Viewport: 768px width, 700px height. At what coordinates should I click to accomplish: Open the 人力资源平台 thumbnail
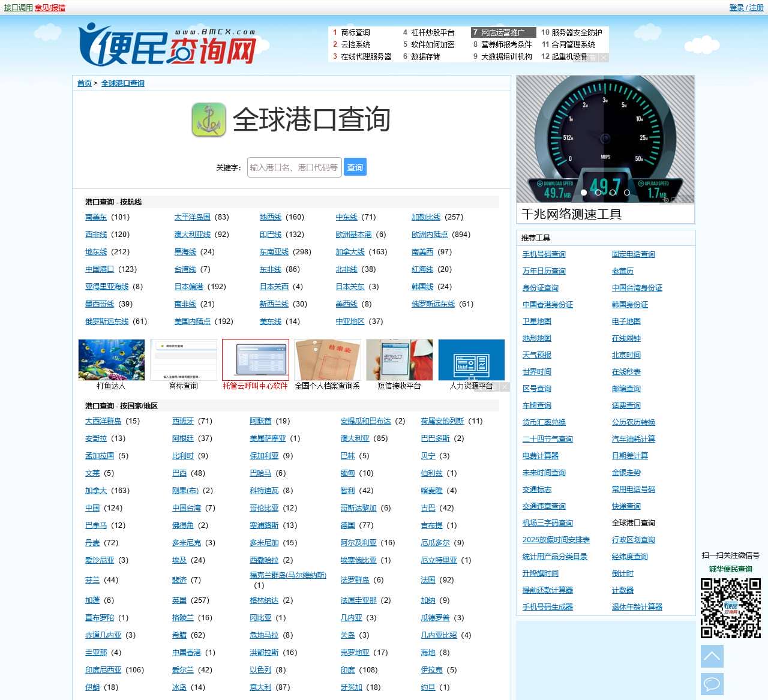(x=472, y=360)
